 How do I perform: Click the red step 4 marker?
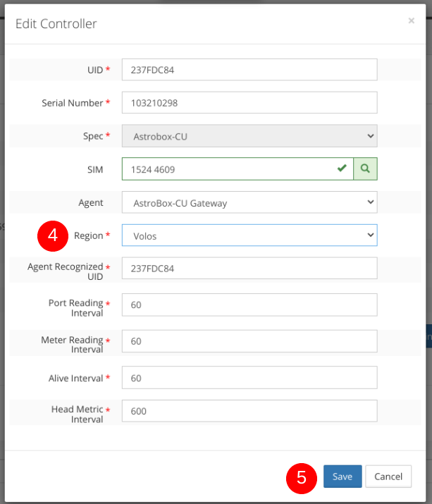[52, 235]
